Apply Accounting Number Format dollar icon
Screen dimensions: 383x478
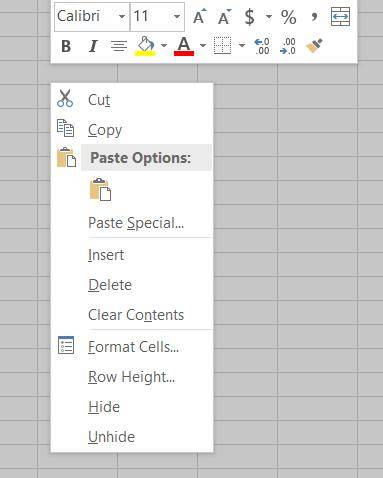(x=249, y=17)
